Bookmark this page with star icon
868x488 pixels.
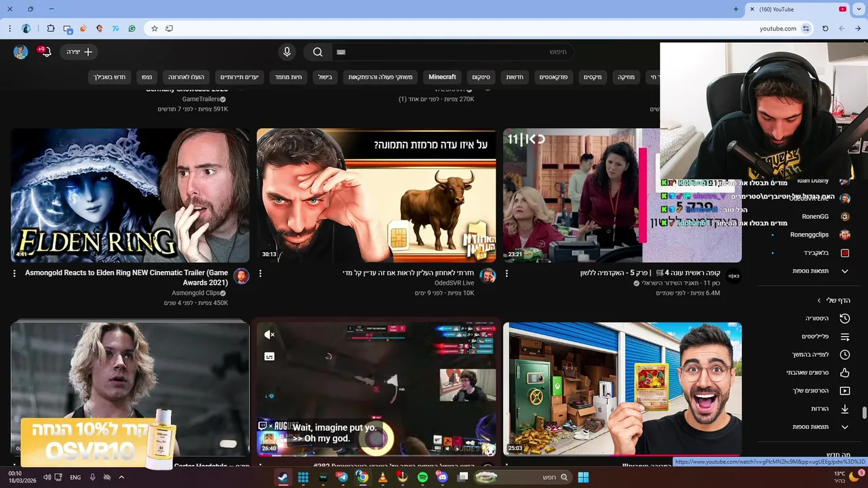[x=155, y=28]
